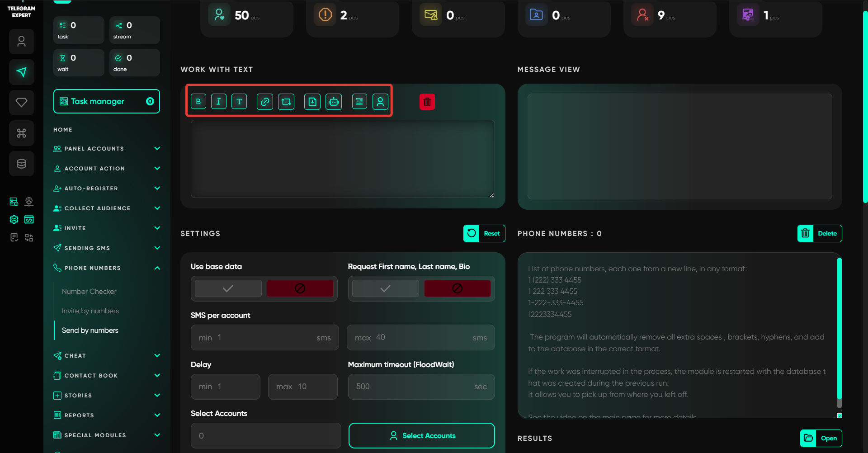Image resolution: width=868 pixels, height=453 pixels.
Task: Click the Reset settings button
Action: click(484, 234)
